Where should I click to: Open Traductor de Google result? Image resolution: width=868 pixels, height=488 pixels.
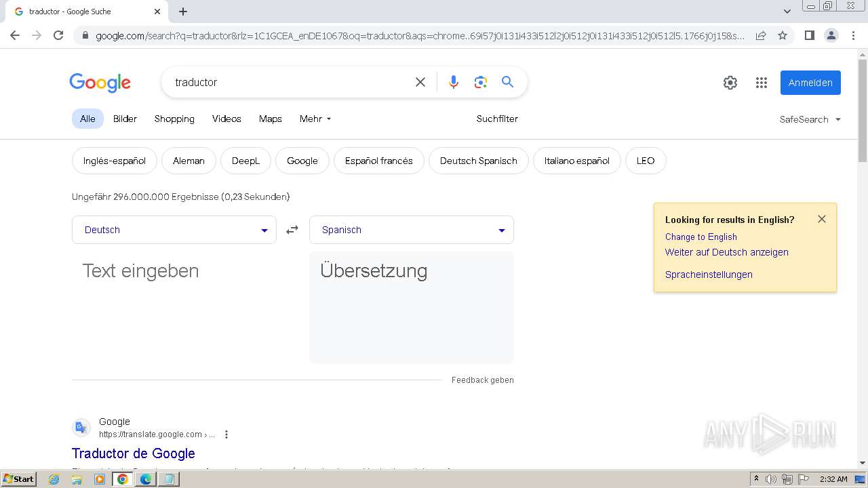(134, 453)
